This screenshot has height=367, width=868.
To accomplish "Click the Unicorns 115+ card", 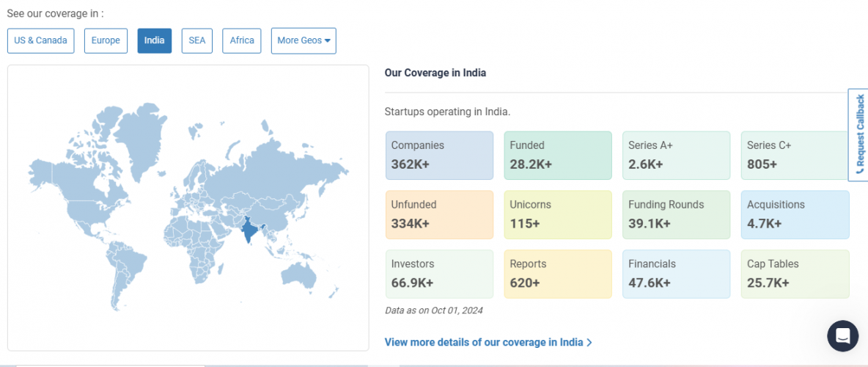I will (x=557, y=214).
